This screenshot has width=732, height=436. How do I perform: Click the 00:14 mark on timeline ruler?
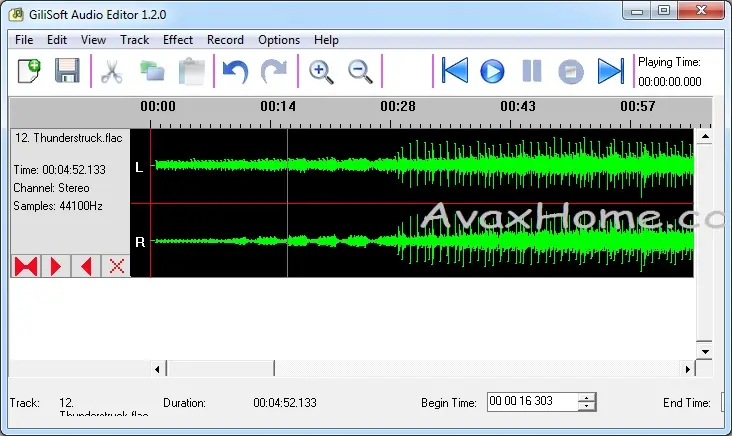pos(278,106)
